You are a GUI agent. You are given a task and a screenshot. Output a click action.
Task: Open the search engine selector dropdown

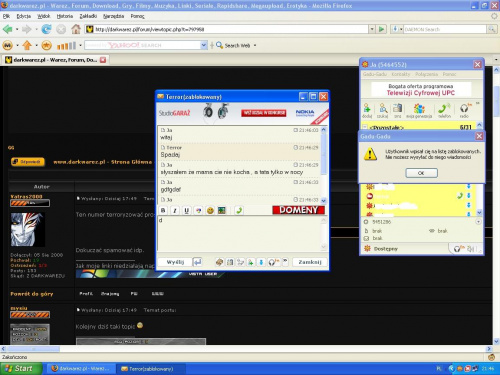coord(397,29)
